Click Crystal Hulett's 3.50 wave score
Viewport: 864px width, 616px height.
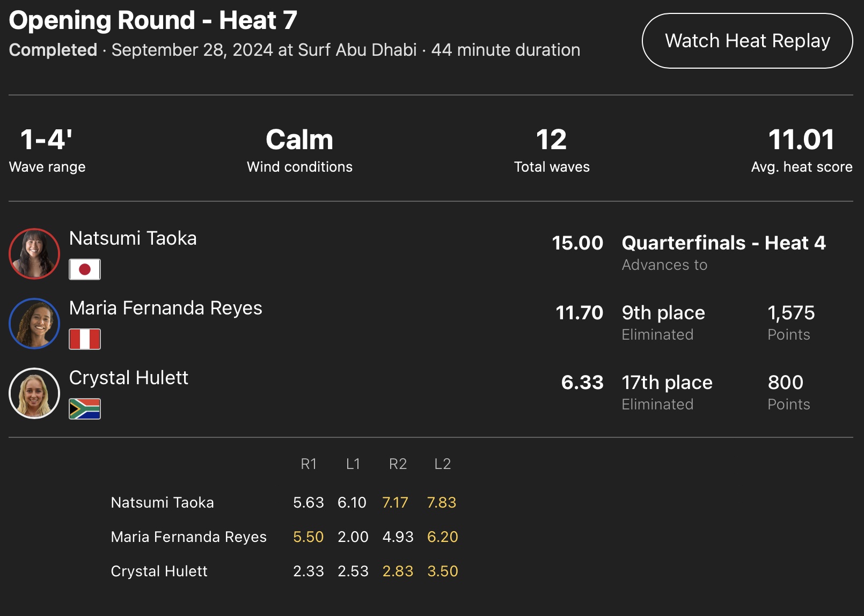coord(442,571)
